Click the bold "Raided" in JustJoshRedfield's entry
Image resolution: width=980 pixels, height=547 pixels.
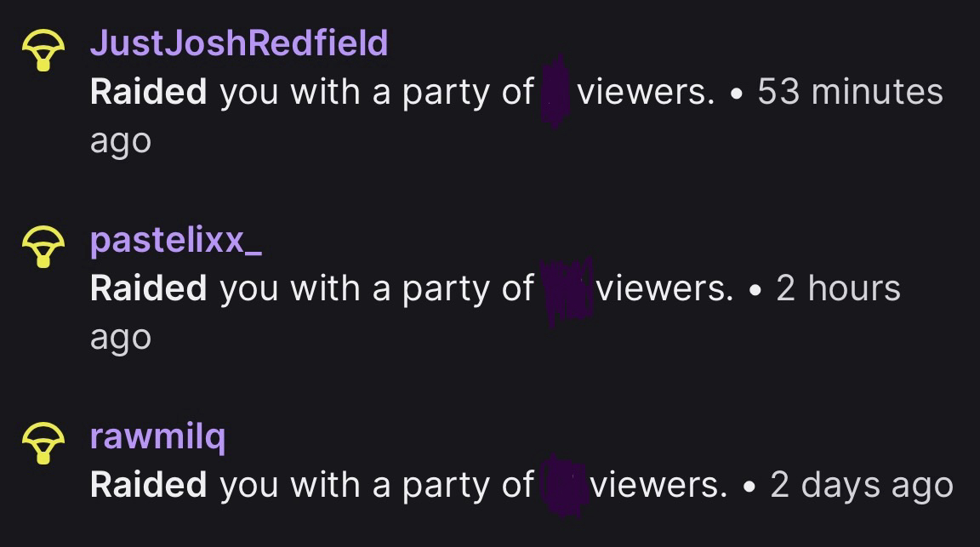(148, 92)
